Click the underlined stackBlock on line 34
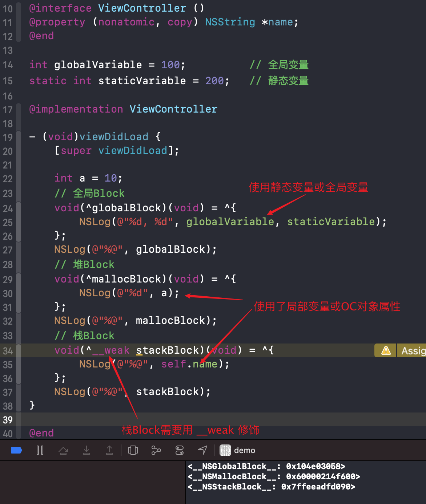This screenshot has width=426, height=504. [168, 350]
